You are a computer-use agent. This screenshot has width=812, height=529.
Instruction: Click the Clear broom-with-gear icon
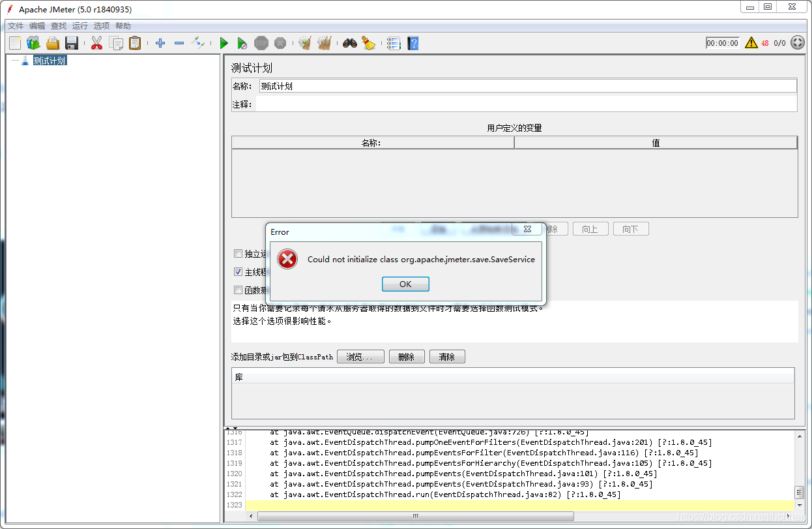305,43
